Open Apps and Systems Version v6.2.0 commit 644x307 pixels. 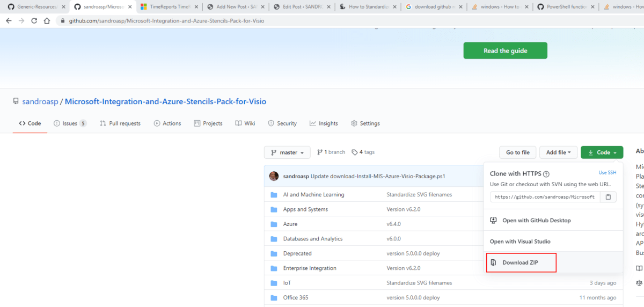pos(404,209)
